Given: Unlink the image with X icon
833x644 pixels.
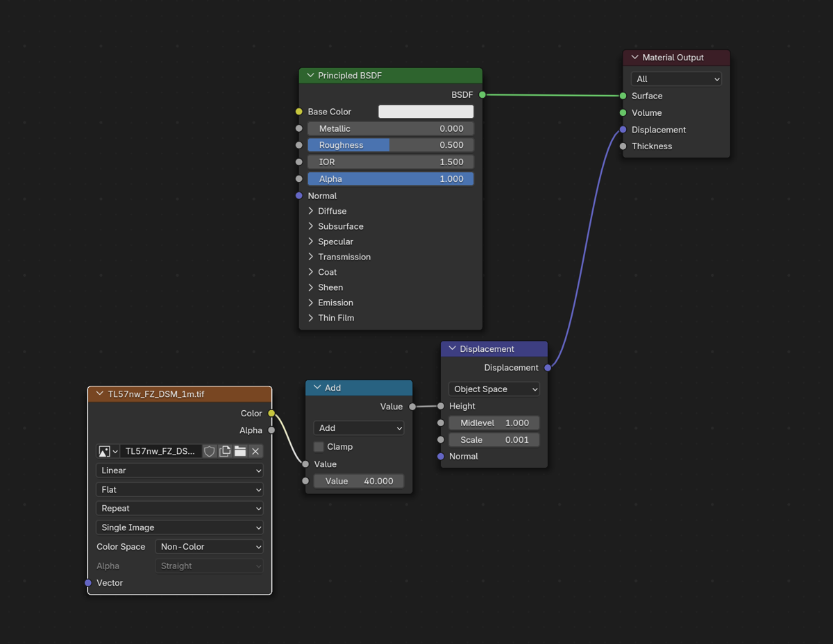Looking at the screenshot, I should click(x=255, y=451).
